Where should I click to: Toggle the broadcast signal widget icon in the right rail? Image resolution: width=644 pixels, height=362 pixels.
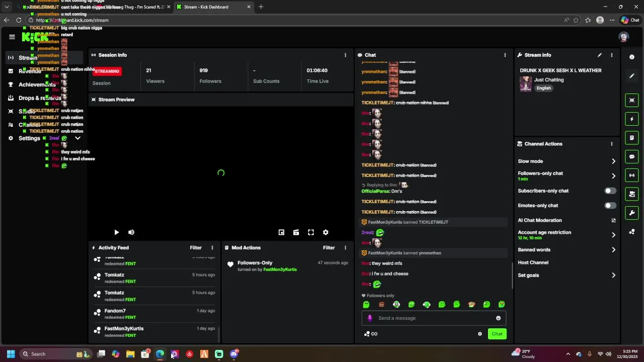point(632,175)
